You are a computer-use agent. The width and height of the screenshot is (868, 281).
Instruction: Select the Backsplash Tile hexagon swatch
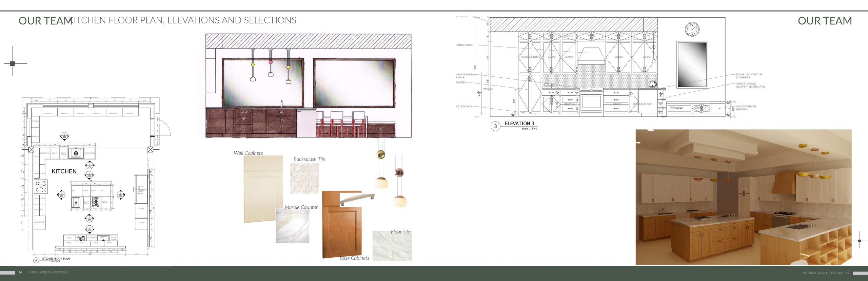[304, 178]
